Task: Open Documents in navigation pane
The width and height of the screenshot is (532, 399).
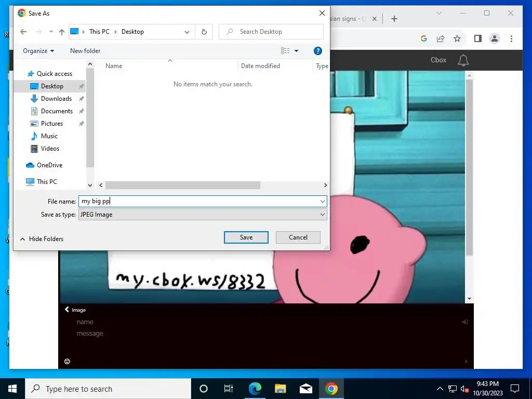Action: pyautogui.click(x=57, y=111)
